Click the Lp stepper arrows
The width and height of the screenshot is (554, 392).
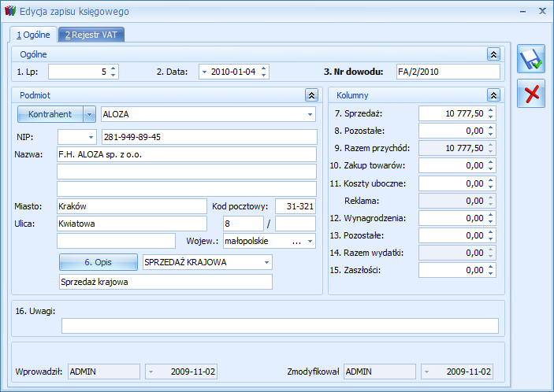pos(113,72)
